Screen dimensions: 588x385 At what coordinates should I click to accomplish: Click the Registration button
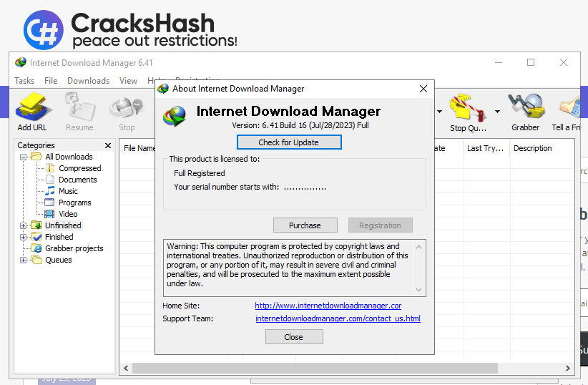coord(380,225)
